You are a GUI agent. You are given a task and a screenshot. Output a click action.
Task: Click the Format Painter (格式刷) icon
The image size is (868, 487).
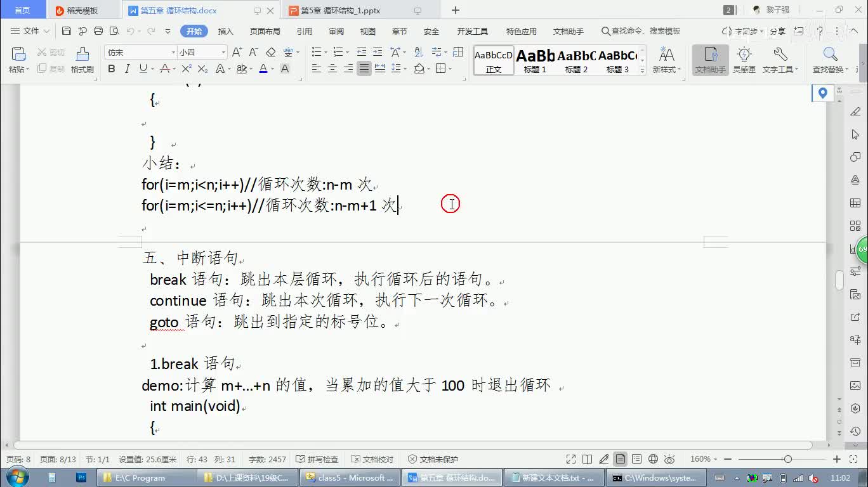pyautogui.click(x=82, y=60)
